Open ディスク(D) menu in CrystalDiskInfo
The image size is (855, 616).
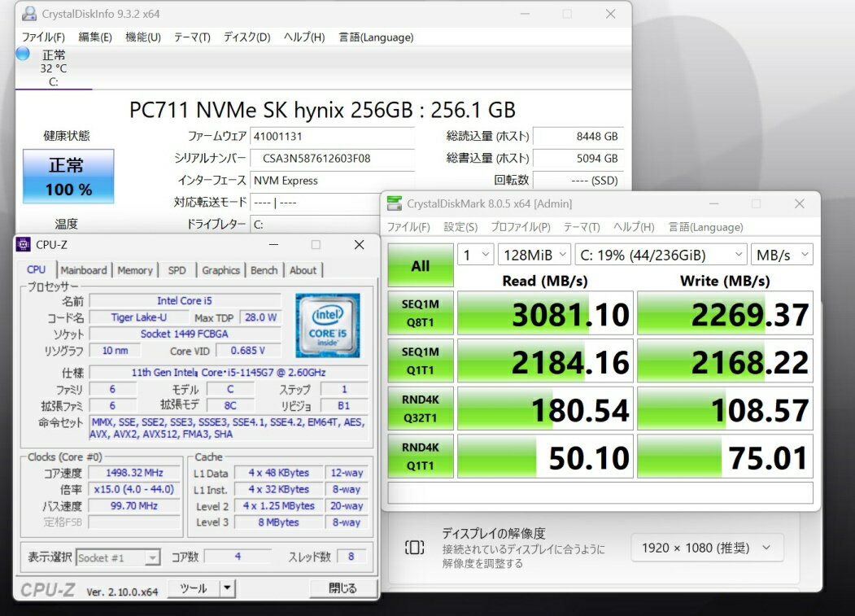(x=247, y=37)
